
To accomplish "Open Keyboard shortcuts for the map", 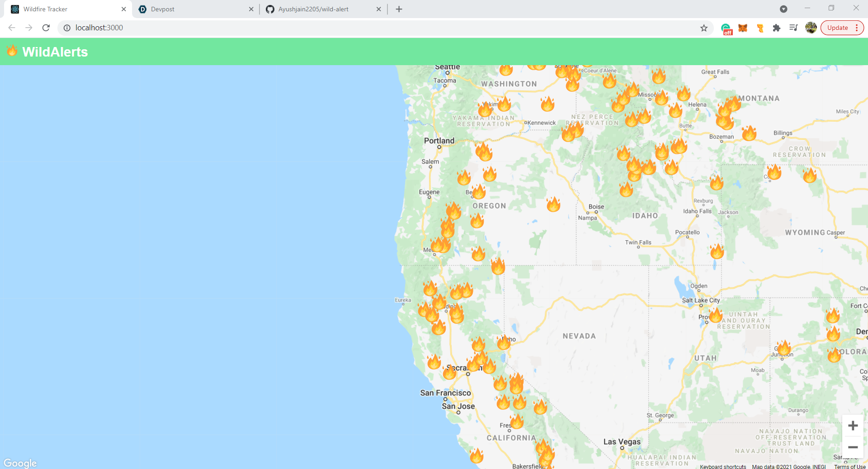I will point(723,466).
